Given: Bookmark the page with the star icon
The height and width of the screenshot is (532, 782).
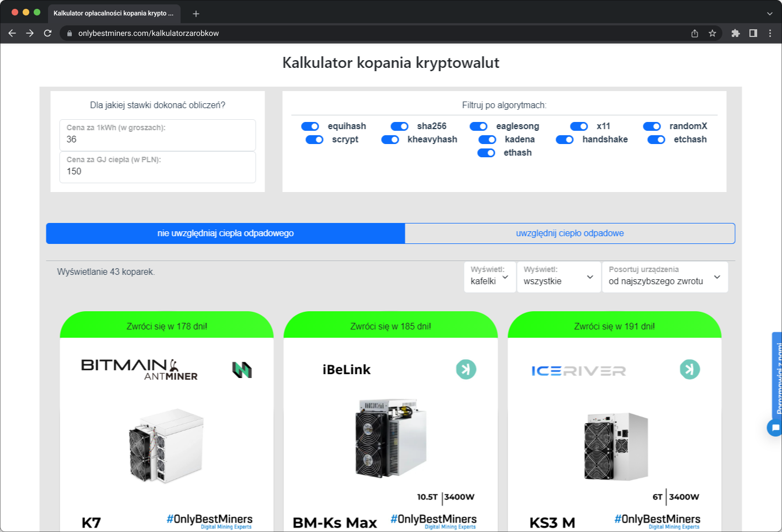Looking at the screenshot, I should click(x=712, y=33).
